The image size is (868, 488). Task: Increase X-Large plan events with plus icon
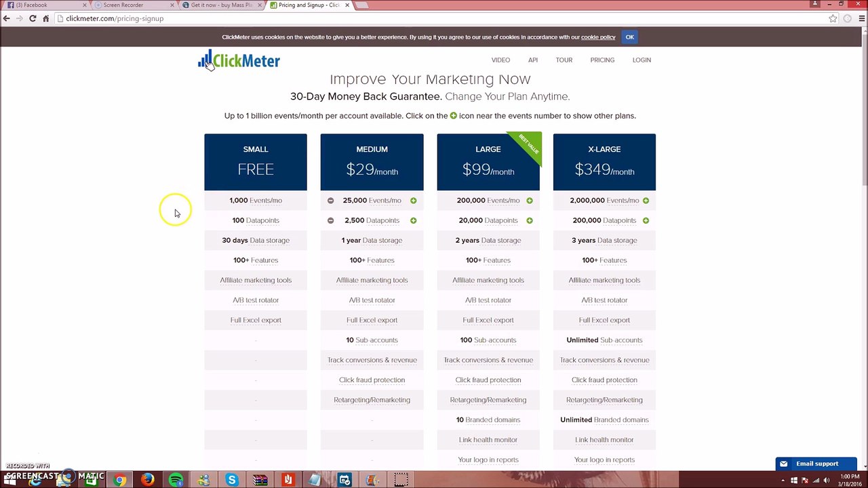coord(646,201)
